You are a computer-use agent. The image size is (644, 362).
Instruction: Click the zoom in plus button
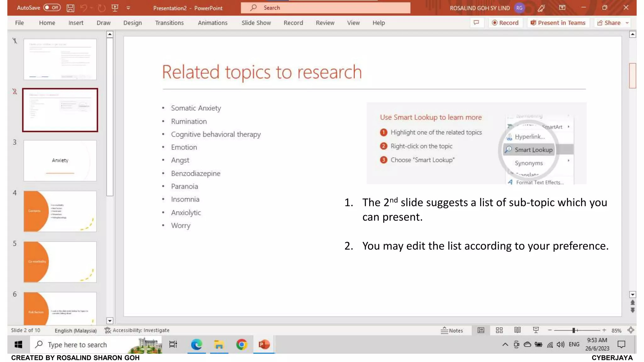click(604, 330)
